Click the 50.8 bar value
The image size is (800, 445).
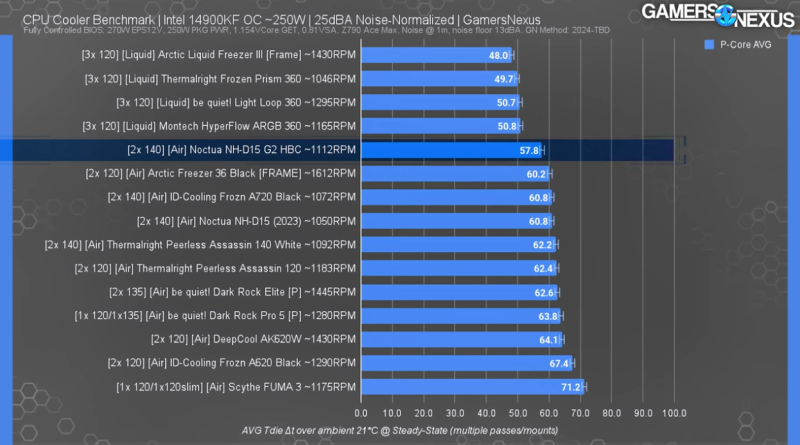pyautogui.click(x=507, y=126)
